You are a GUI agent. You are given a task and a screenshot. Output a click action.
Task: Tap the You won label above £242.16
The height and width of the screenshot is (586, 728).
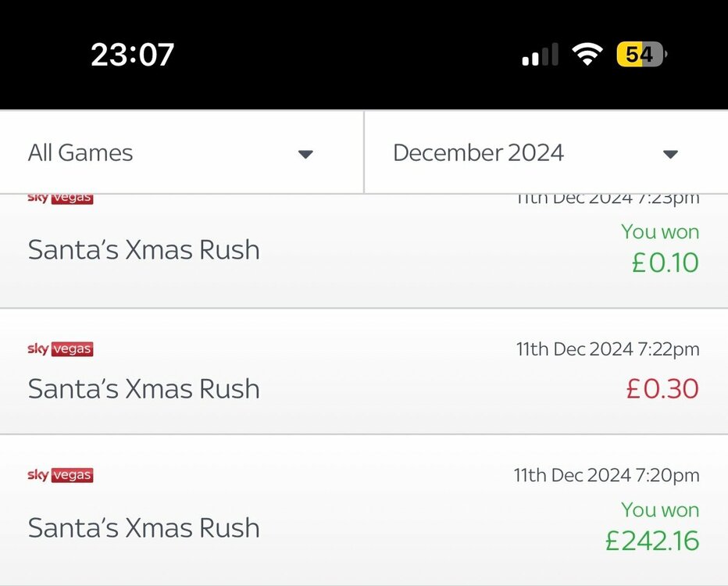pyautogui.click(x=660, y=510)
